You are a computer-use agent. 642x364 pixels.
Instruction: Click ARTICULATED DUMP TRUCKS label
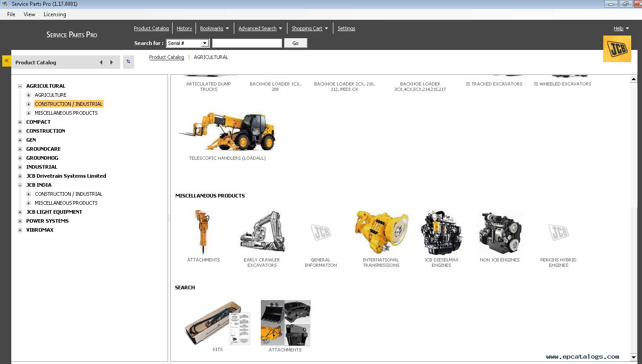[209, 86]
